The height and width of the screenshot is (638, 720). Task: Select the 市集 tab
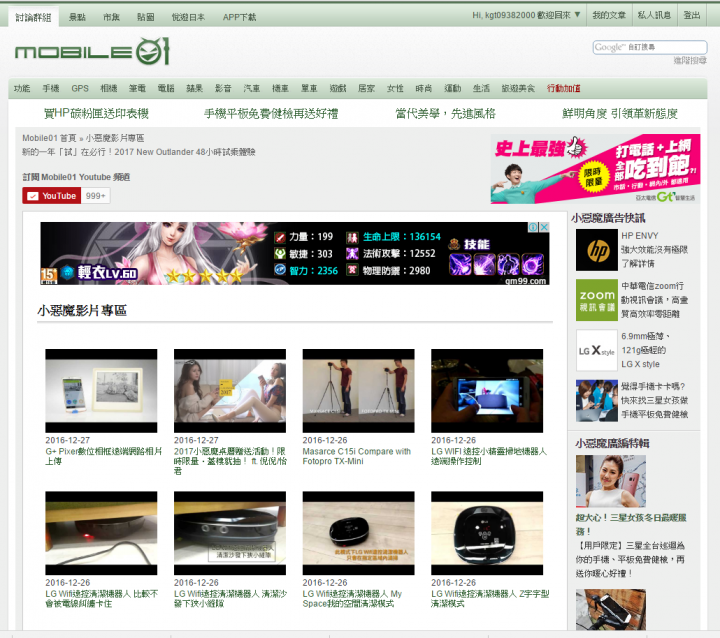coord(111,17)
